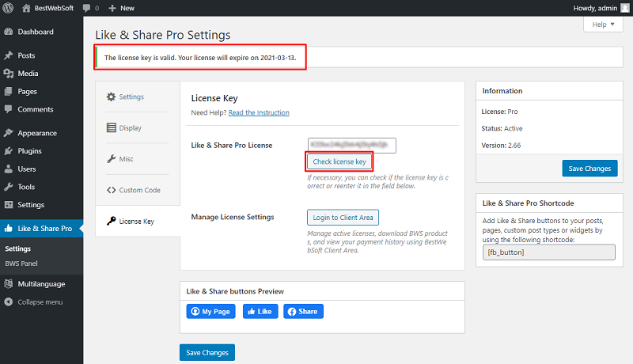
Task: Click the Collapse menu arrow icon
Action: [x=9, y=301]
